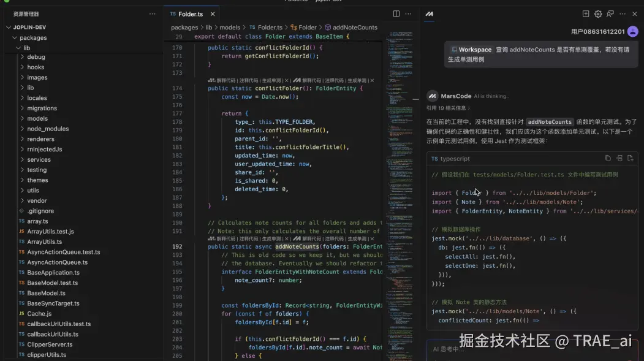Start a new chat in MarsCode panel
The height and width of the screenshot is (361, 644).
coord(585,13)
